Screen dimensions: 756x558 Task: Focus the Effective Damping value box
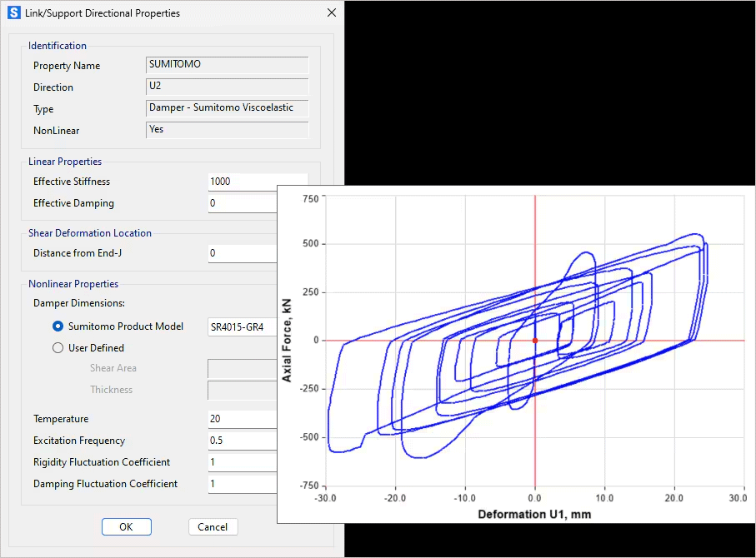point(242,203)
